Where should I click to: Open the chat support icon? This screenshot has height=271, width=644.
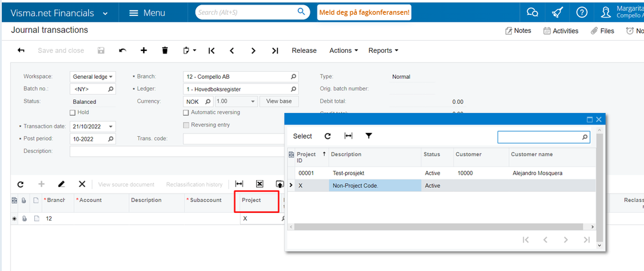click(532, 13)
